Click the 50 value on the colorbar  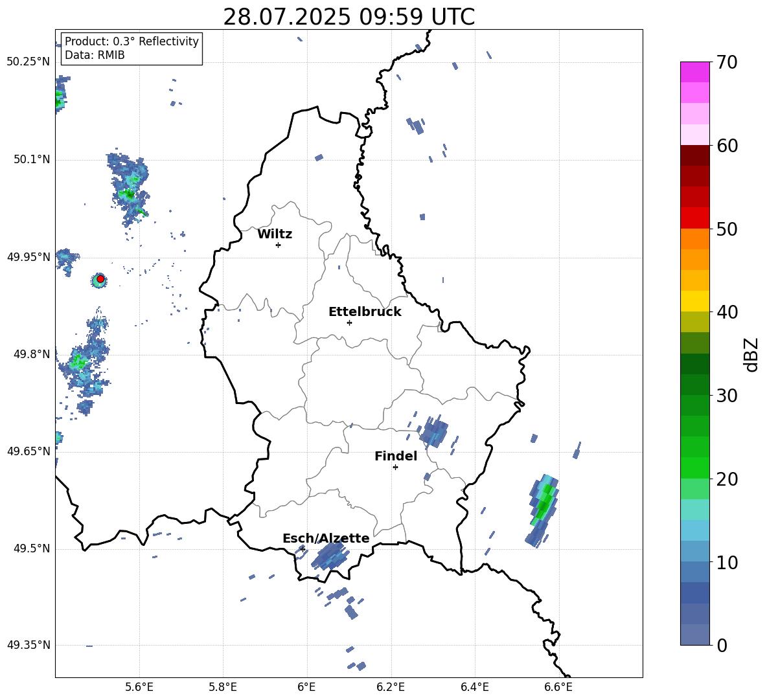coord(727,229)
